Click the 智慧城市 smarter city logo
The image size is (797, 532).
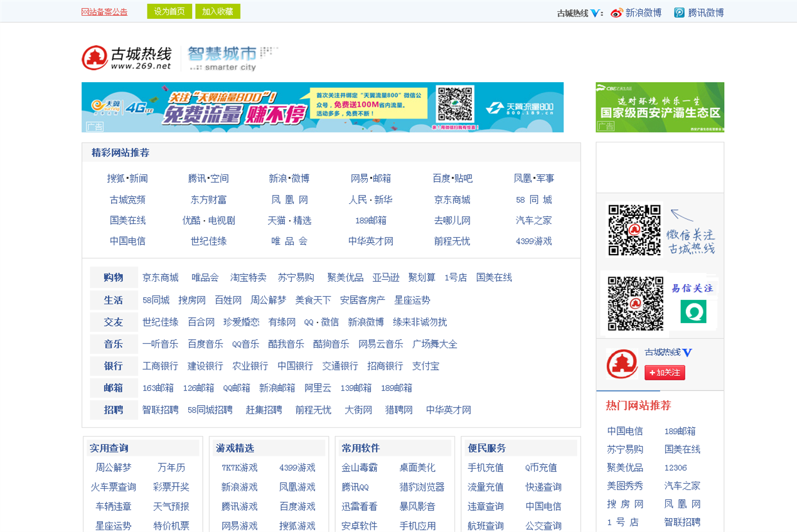coord(232,58)
